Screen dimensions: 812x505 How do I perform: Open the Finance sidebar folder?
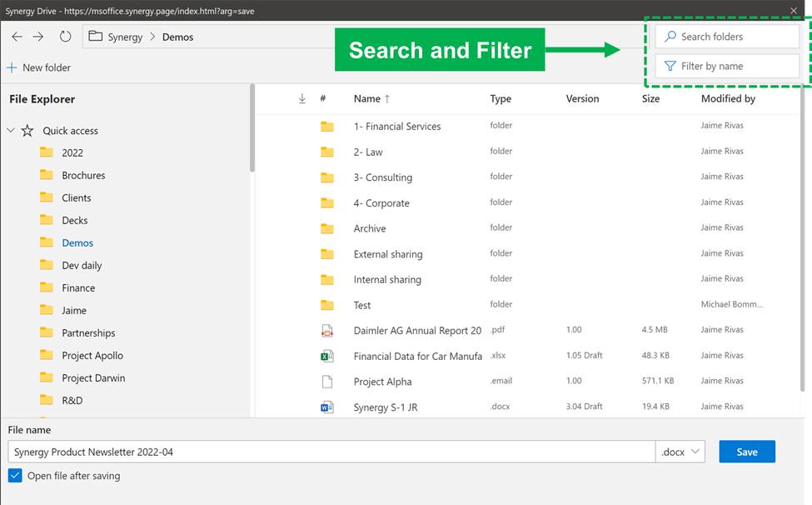pyautogui.click(x=78, y=288)
